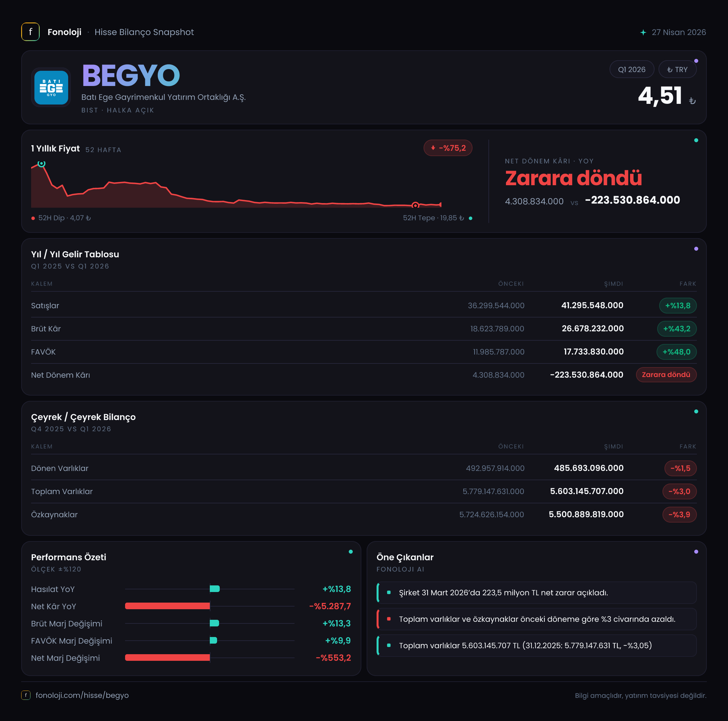Click the highlight about özkaynaklar azaldı
The image size is (728, 721).
pyautogui.click(x=536, y=619)
